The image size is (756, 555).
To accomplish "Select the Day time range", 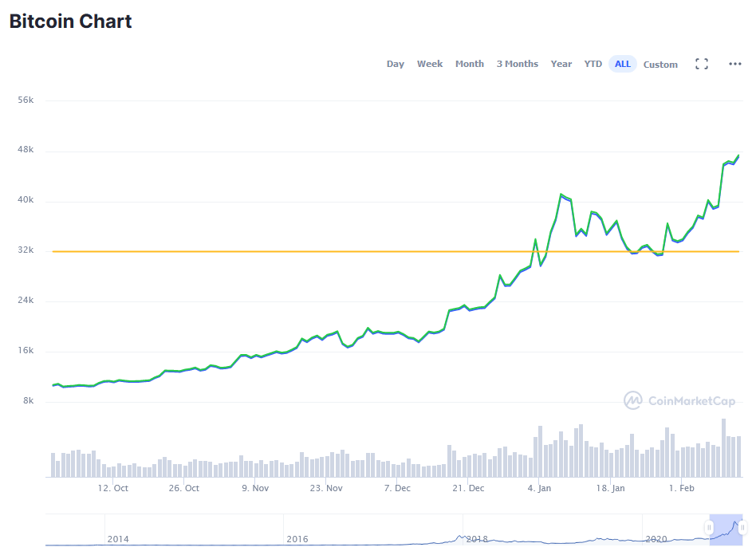I will 396,65.
